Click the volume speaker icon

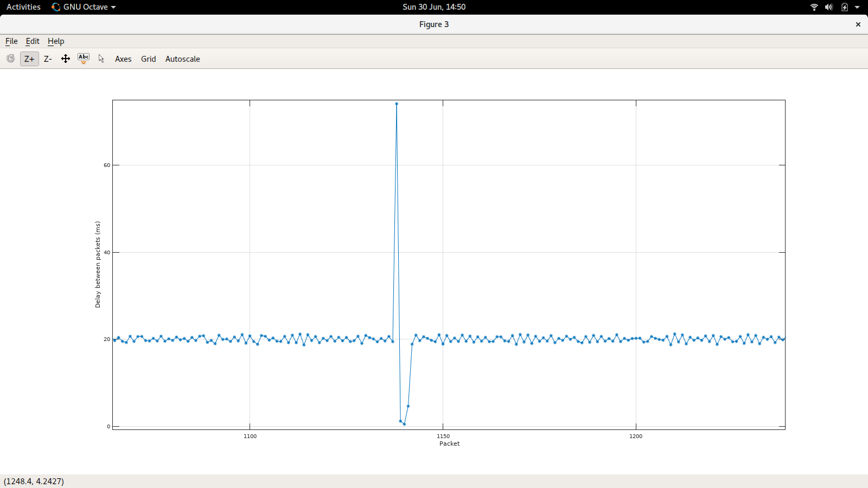point(829,7)
